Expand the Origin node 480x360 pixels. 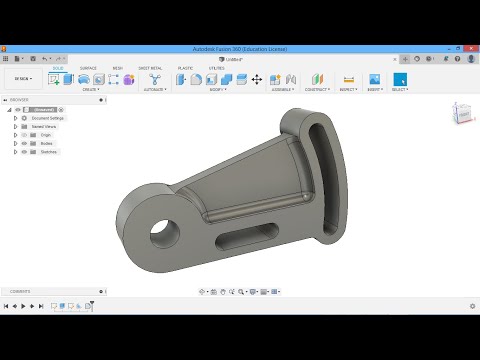[x=15, y=135]
